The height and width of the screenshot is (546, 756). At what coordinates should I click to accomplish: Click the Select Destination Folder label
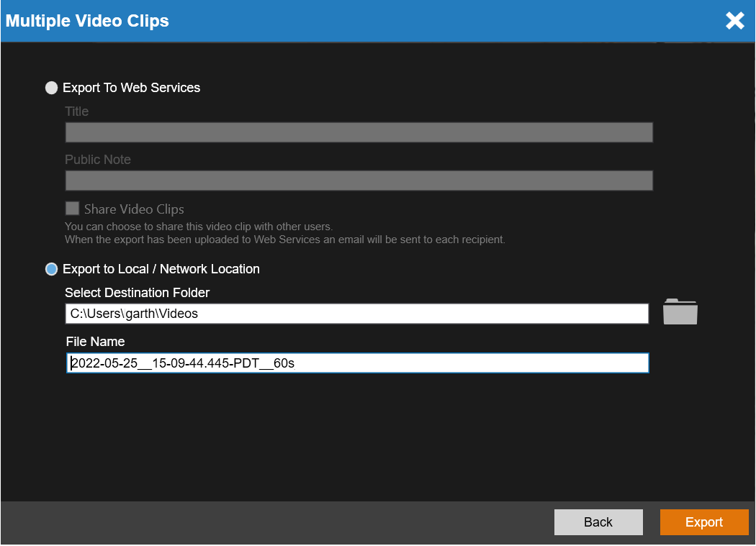click(137, 293)
